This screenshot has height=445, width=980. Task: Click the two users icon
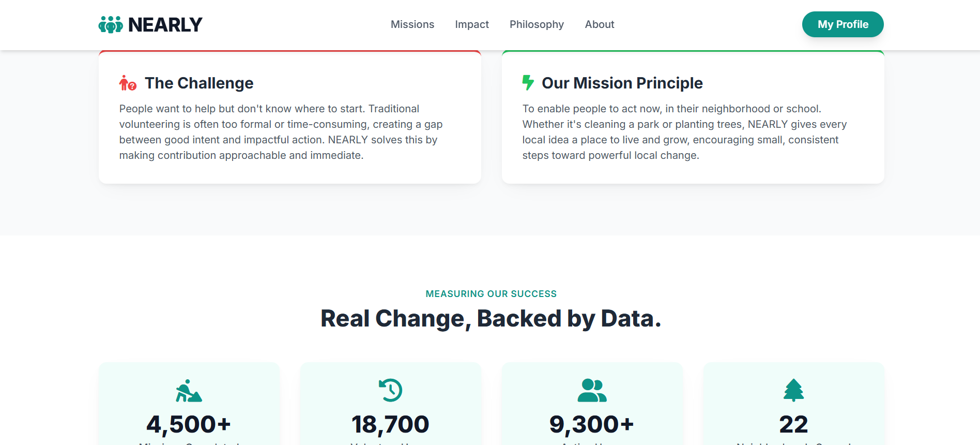592,391
